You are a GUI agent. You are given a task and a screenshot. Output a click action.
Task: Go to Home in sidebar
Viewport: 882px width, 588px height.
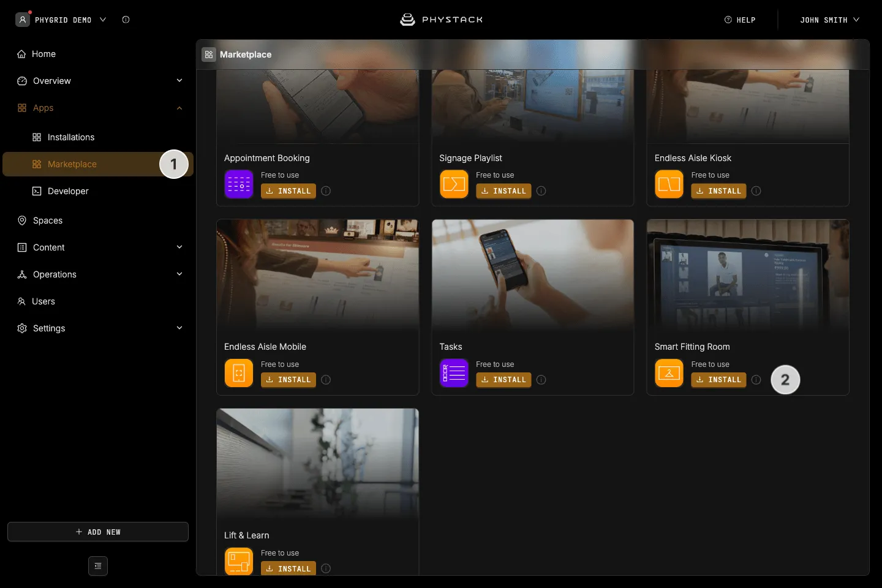98,54
